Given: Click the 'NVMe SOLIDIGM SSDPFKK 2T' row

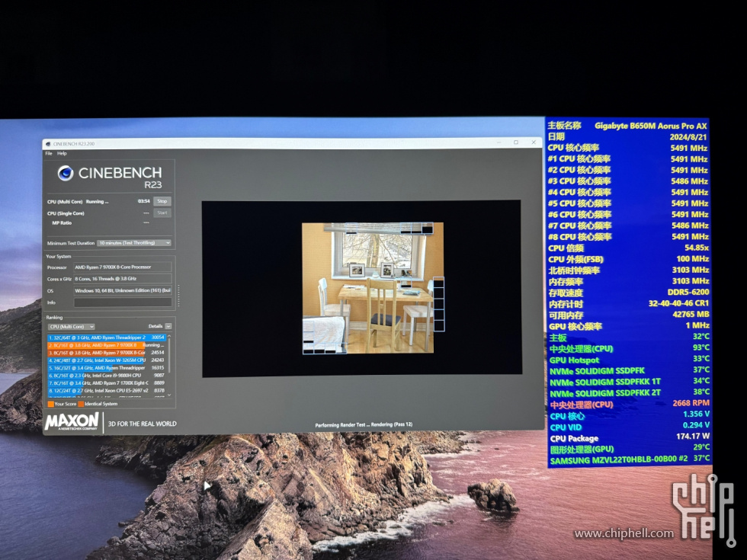Looking at the screenshot, I should click(x=630, y=393).
